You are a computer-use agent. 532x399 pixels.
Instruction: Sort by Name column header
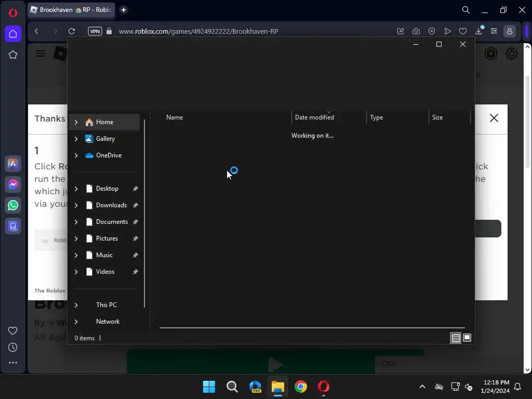[x=225, y=117]
